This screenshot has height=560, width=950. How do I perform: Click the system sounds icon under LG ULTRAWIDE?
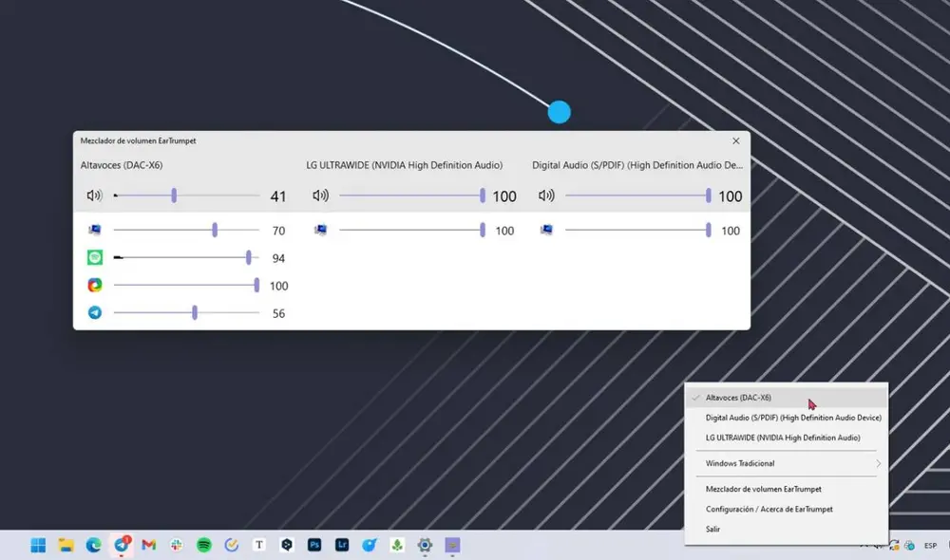pyautogui.click(x=321, y=229)
